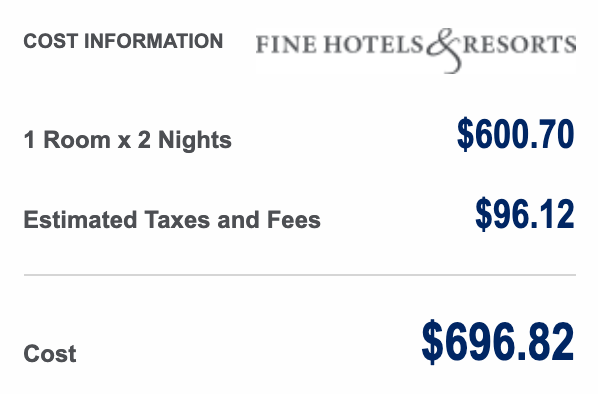Select the $696.82 total cost
The image size is (598, 394).
498,343
